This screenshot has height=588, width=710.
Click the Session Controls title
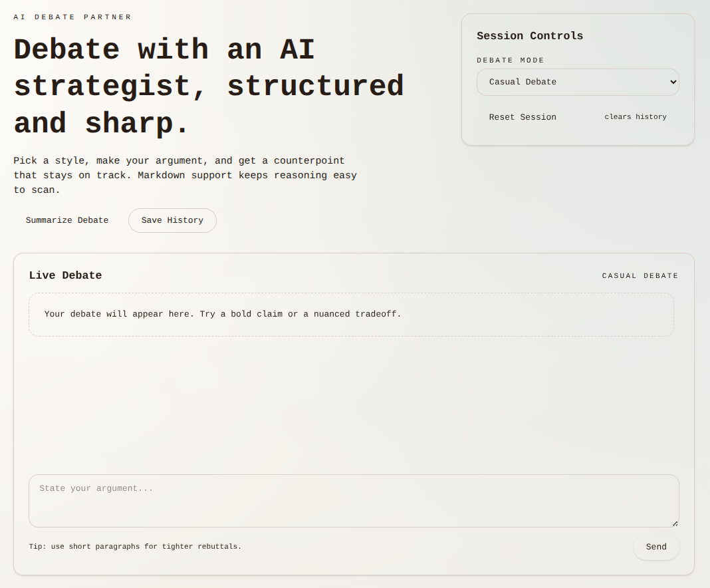click(530, 36)
